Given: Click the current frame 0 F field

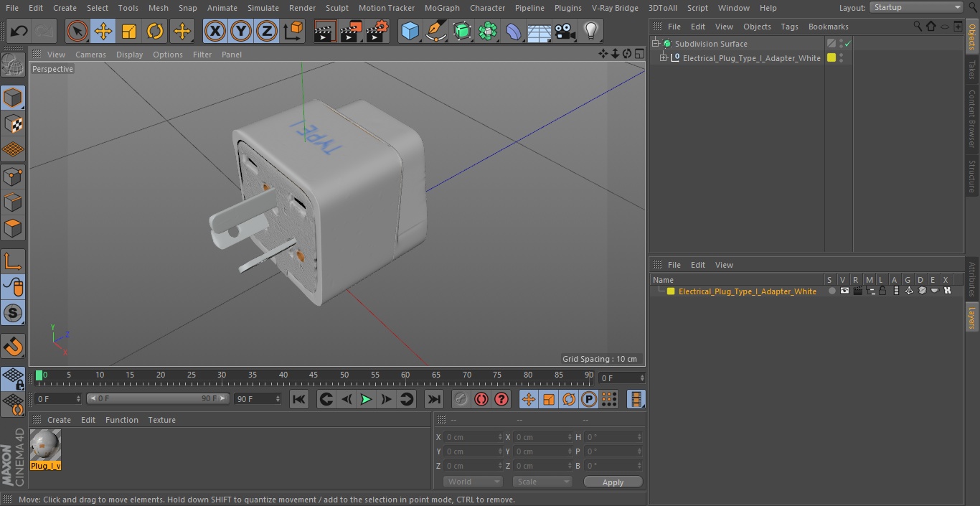Looking at the screenshot, I should pyautogui.click(x=621, y=378).
